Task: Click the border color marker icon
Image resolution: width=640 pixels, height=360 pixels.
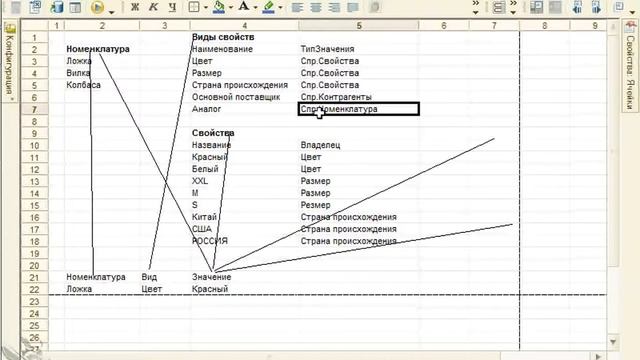Action: pyautogui.click(x=269, y=7)
